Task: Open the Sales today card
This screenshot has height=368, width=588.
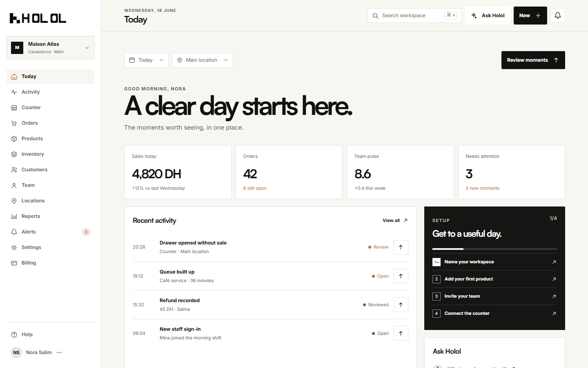Action: tap(178, 172)
